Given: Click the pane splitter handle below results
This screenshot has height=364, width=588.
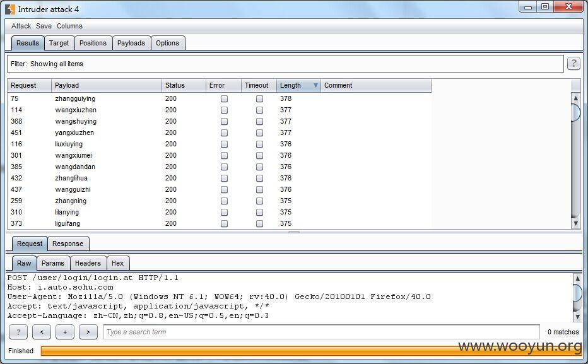Looking at the screenshot, I should click(294, 232).
